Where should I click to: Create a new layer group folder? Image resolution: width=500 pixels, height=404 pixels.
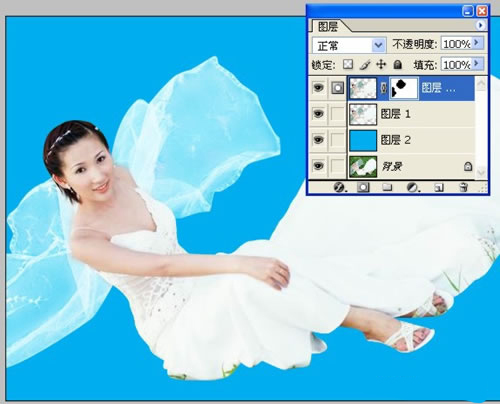click(387, 187)
